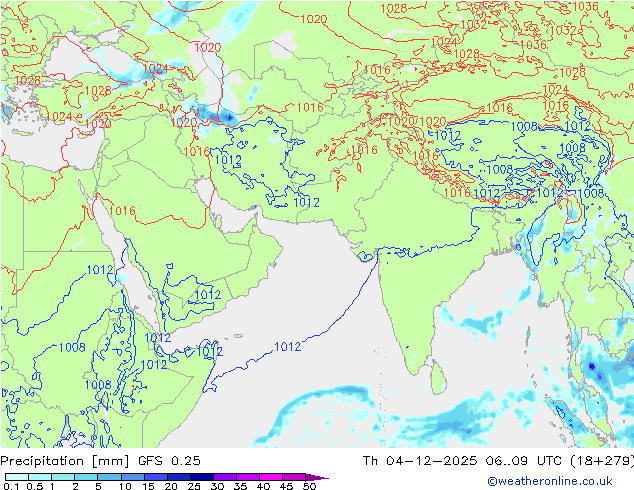Click the red 1016 label over Saudi Arabia
The width and height of the screenshot is (634, 490).
coord(122,211)
